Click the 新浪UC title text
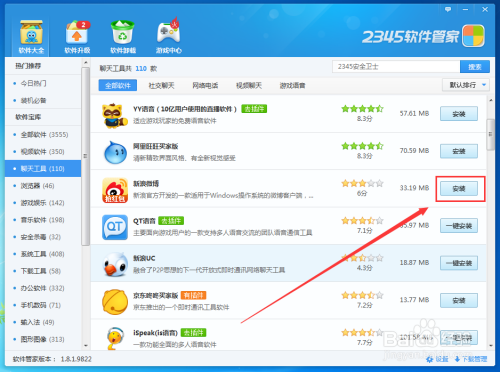Image resolution: width=500 pixels, height=372 pixels. coord(144,258)
